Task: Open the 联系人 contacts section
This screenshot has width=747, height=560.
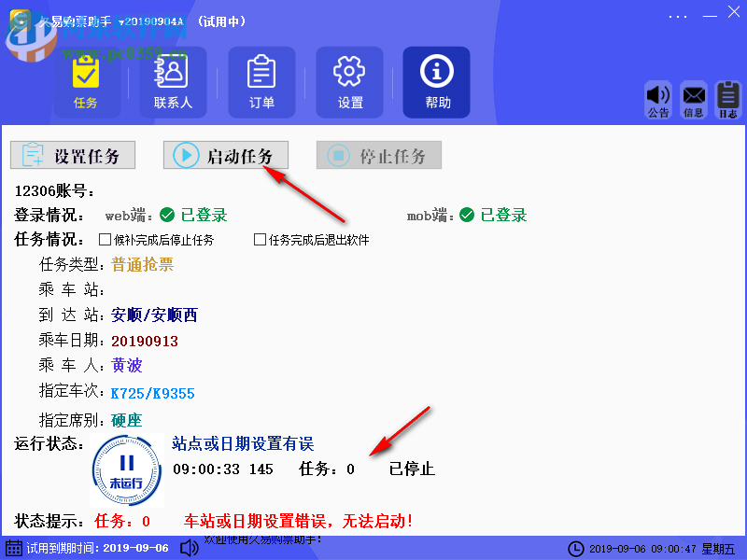Action: click(174, 82)
